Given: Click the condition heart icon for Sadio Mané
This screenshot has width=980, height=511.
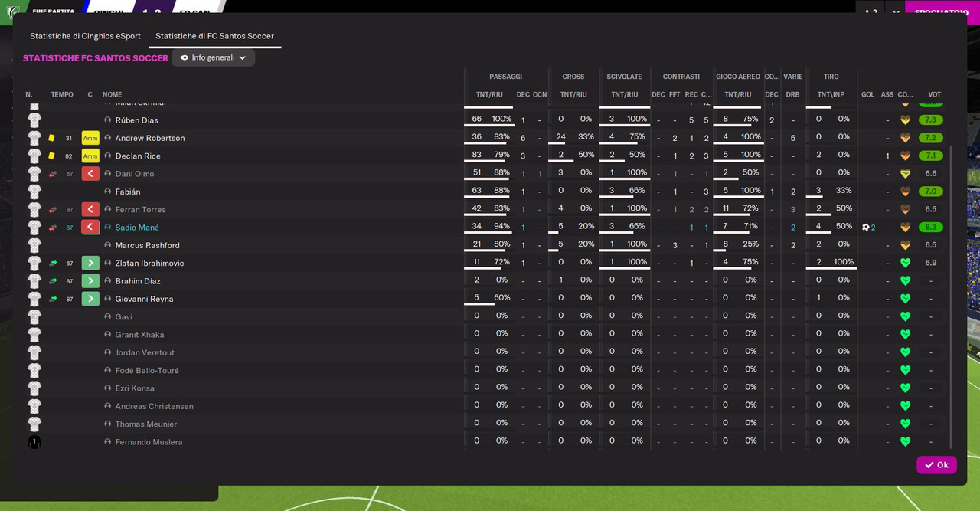Looking at the screenshot, I should [906, 228].
